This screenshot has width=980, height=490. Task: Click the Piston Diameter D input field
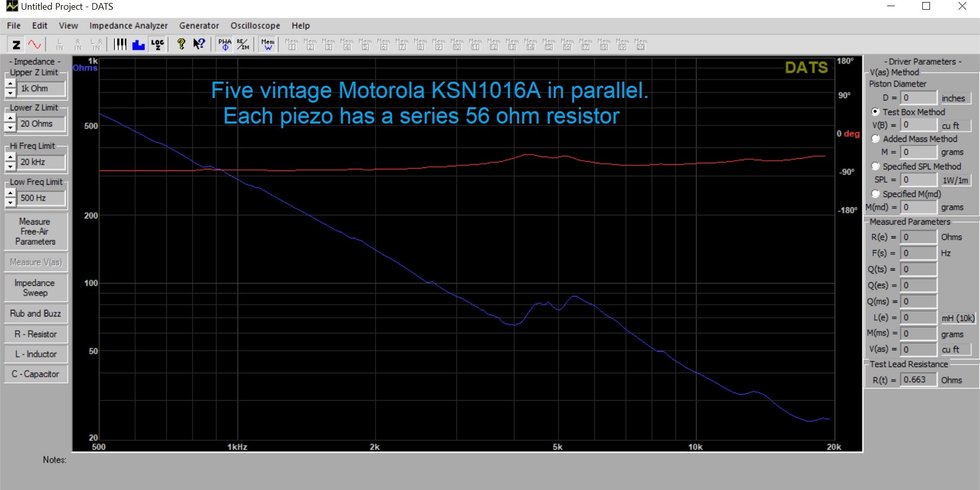[918, 97]
